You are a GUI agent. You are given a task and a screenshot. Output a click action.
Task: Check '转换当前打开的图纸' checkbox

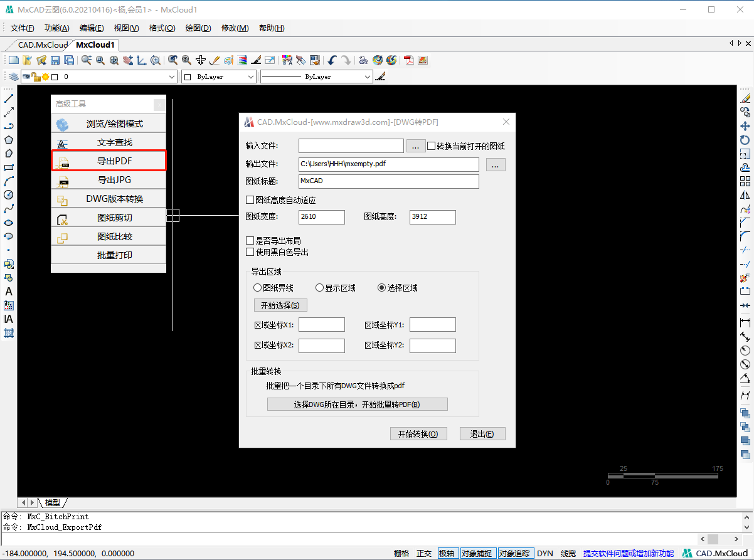[x=432, y=146]
